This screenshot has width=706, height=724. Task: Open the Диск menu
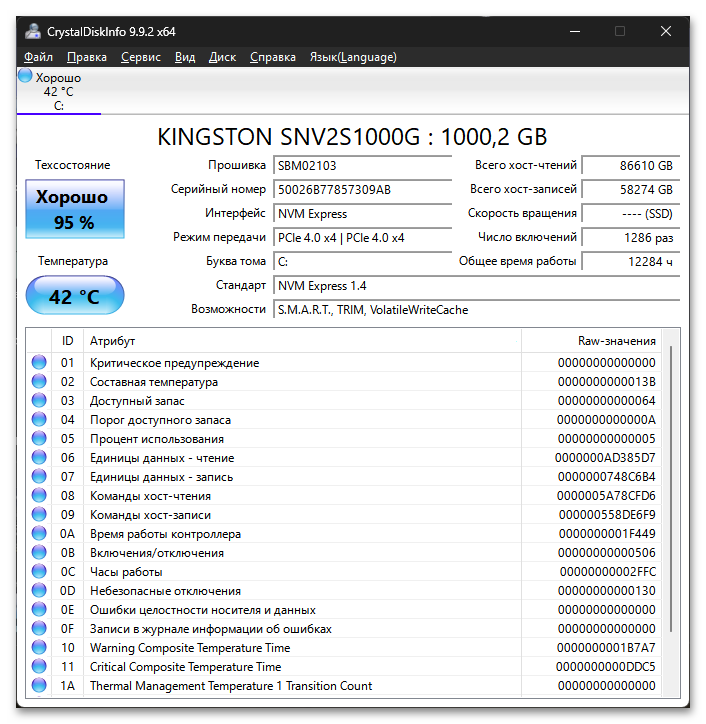point(222,57)
